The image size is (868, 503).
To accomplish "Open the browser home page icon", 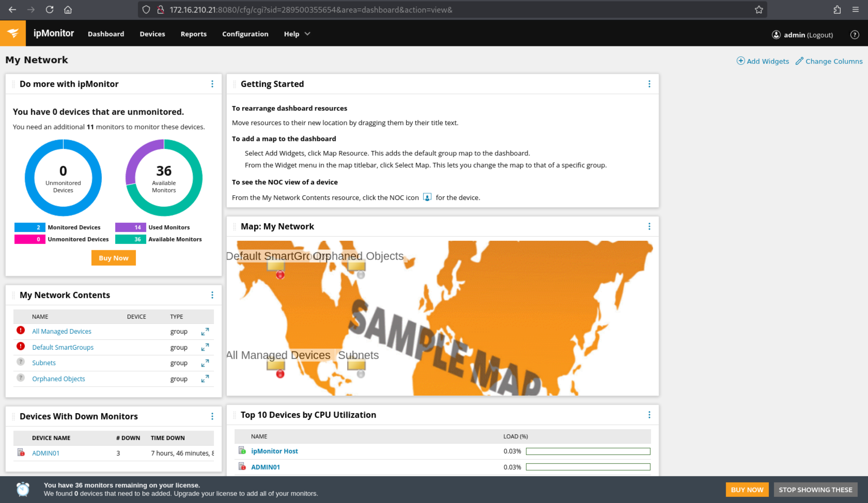I will click(68, 10).
